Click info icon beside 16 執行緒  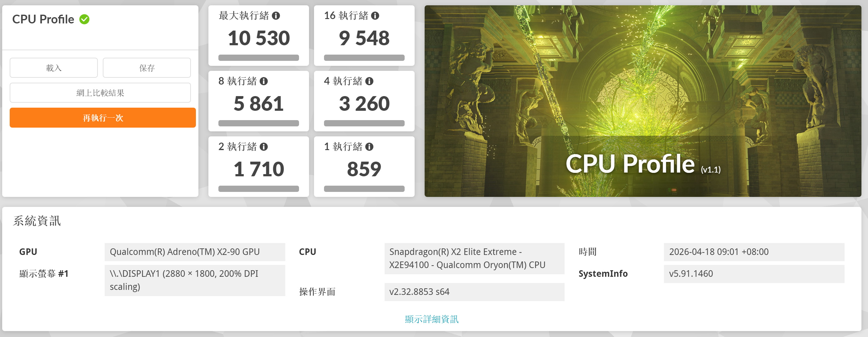[375, 16]
